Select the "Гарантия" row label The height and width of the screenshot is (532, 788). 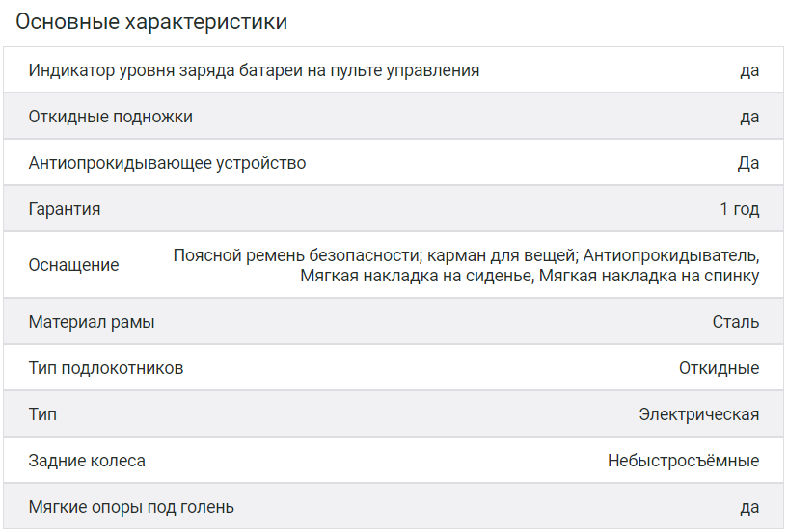point(65,209)
